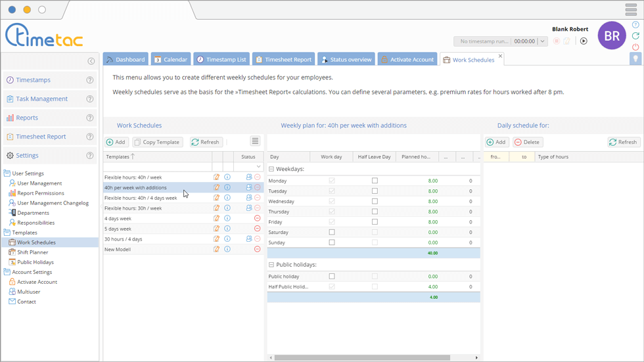
Task: Check the Work day box for Public holiday
Action: [x=332, y=277]
